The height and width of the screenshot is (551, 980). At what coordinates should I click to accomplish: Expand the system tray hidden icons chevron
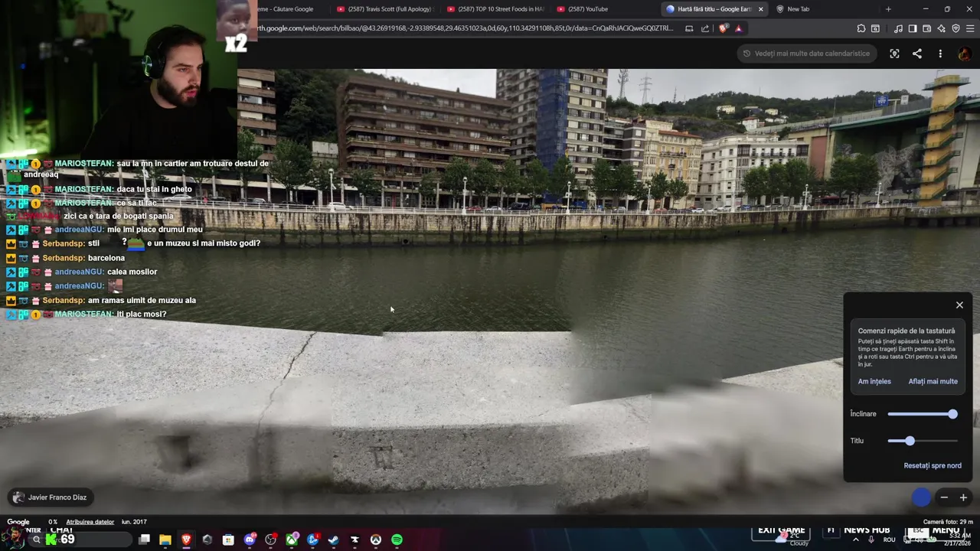(856, 540)
